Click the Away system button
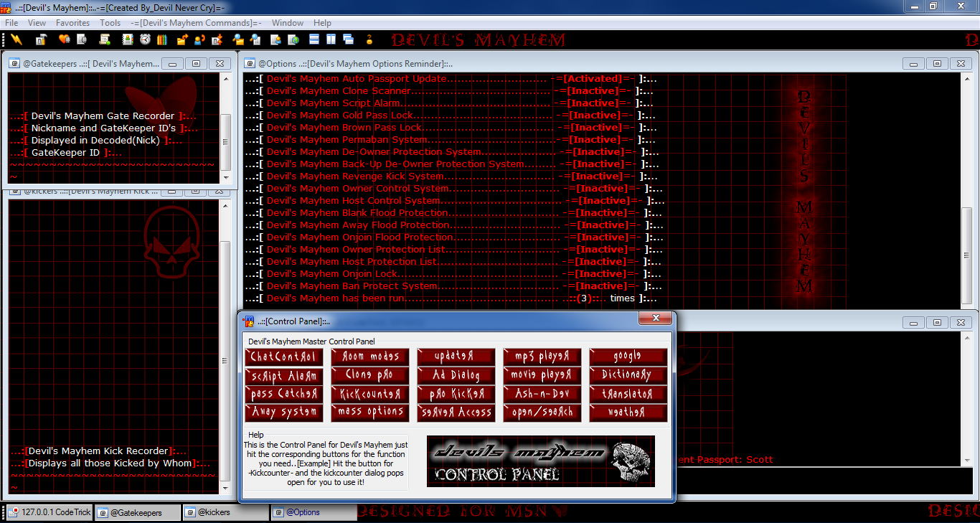The width and height of the screenshot is (980, 523). (284, 413)
